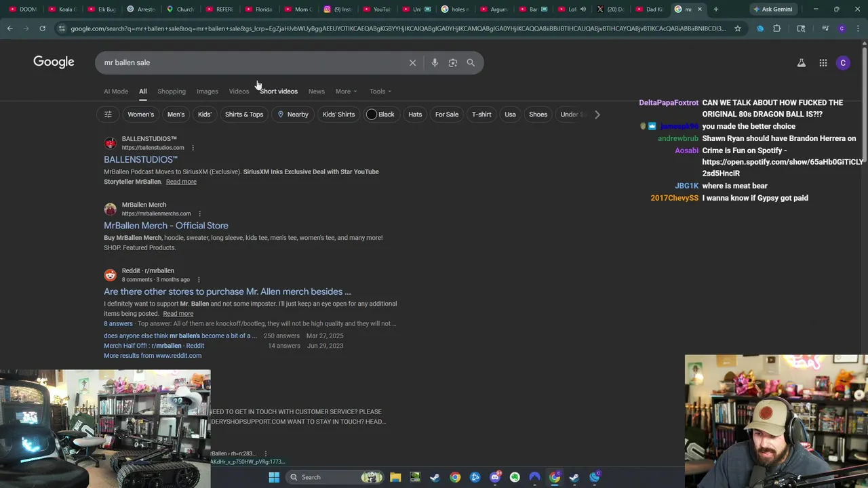The height and width of the screenshot is (488, 868).
Task: Expand the Tools dropdown
Action: [380, 91]
